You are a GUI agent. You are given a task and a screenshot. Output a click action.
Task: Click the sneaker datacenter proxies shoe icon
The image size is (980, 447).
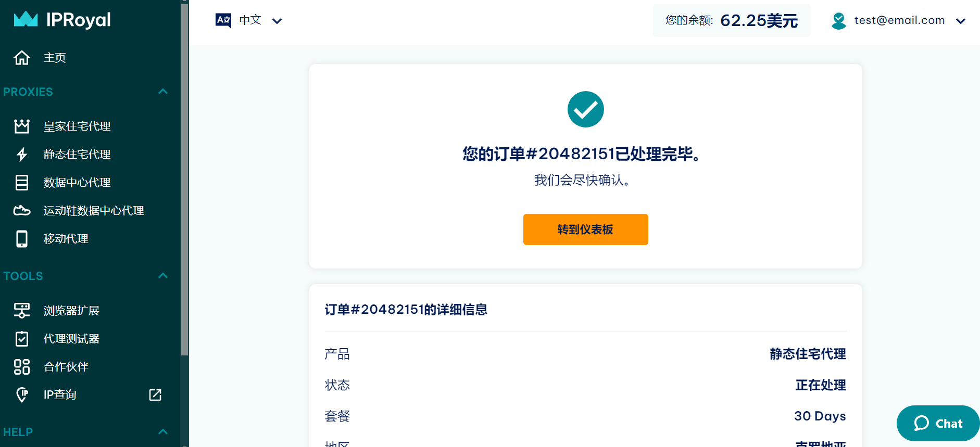click(22, 211)
